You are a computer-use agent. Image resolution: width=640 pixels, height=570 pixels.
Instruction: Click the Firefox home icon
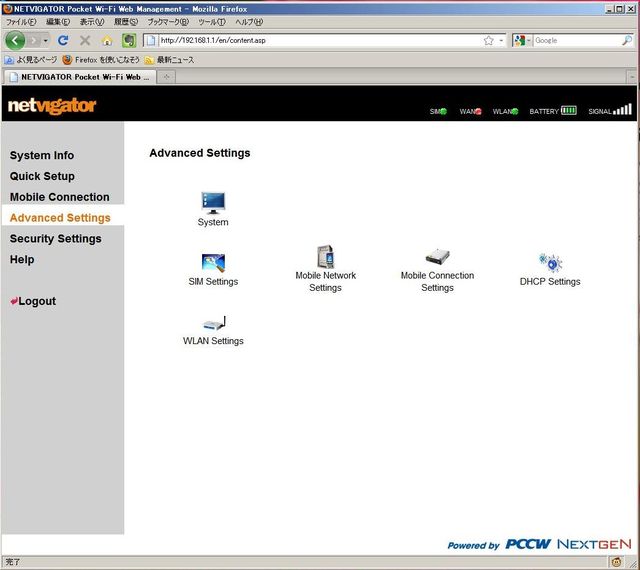point(106,41)
